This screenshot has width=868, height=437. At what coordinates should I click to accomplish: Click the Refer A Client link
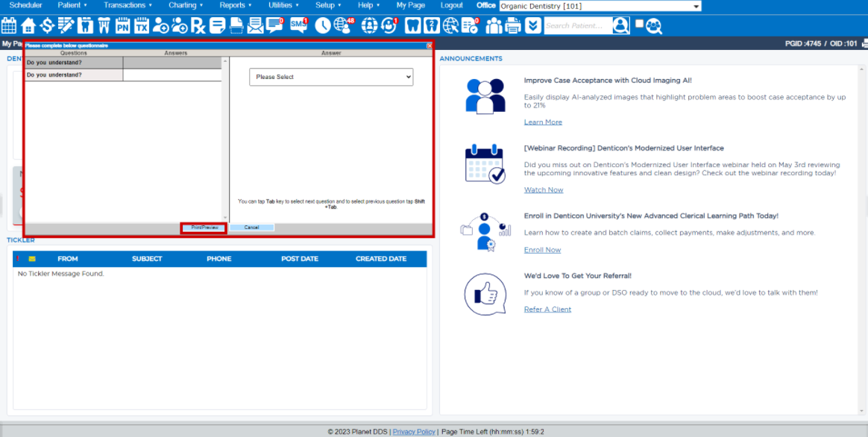click(547, 309)
